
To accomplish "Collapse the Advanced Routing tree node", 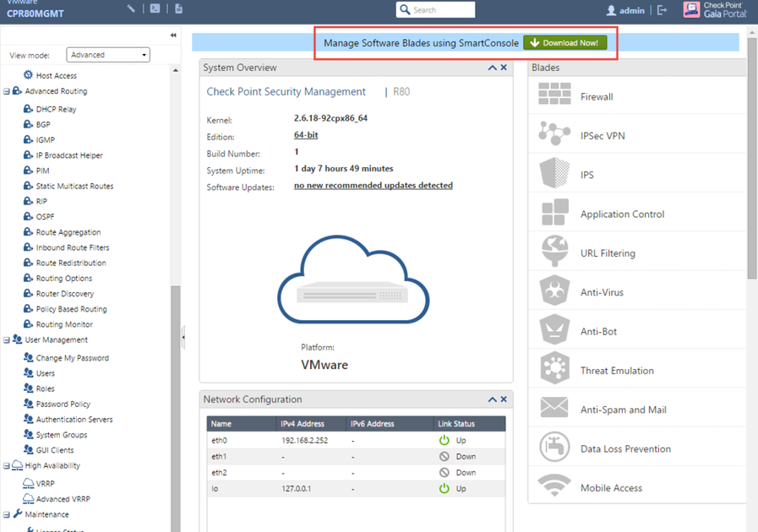I will tap(6, 91).
